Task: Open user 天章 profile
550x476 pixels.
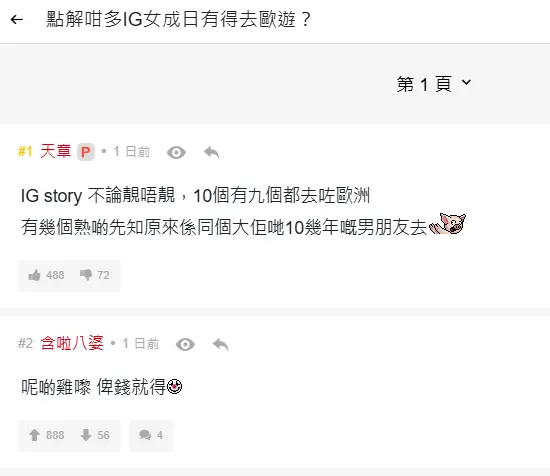Action: (x=55, y=152)
